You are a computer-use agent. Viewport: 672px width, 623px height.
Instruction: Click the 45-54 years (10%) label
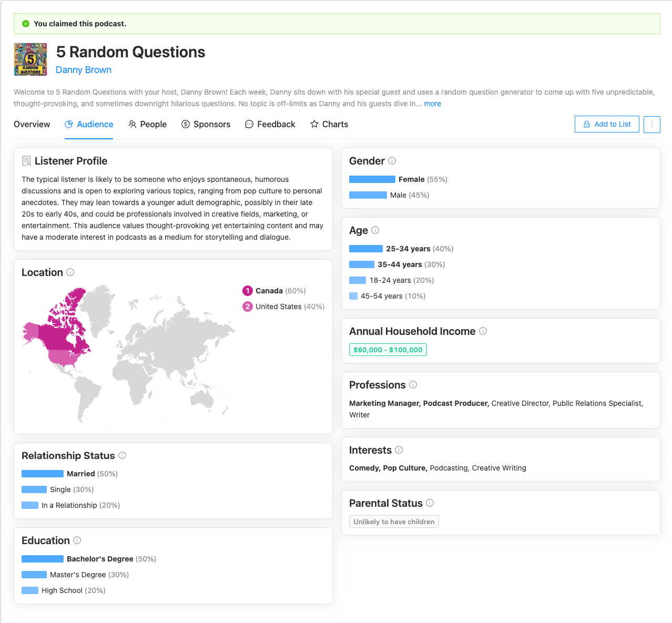(x=393, y=296)
